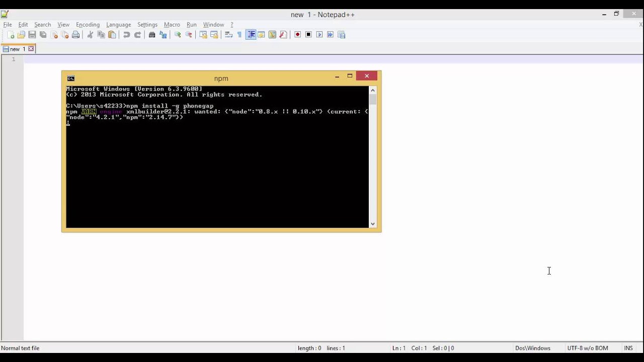The width and height of the screenshot is (644, 362).
Task: Start recording a macro
Action: coord(298,35)
